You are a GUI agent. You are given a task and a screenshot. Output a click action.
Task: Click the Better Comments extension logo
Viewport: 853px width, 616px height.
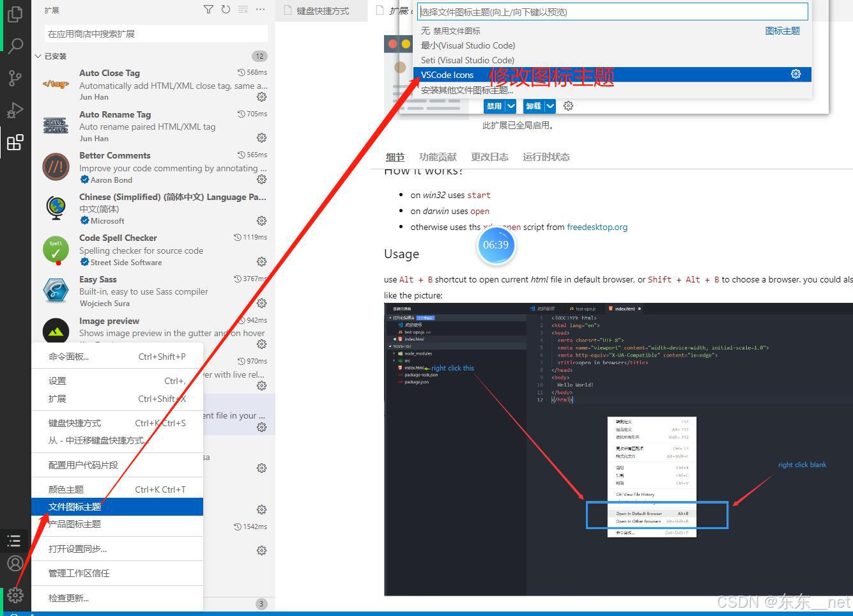[56, 166]
